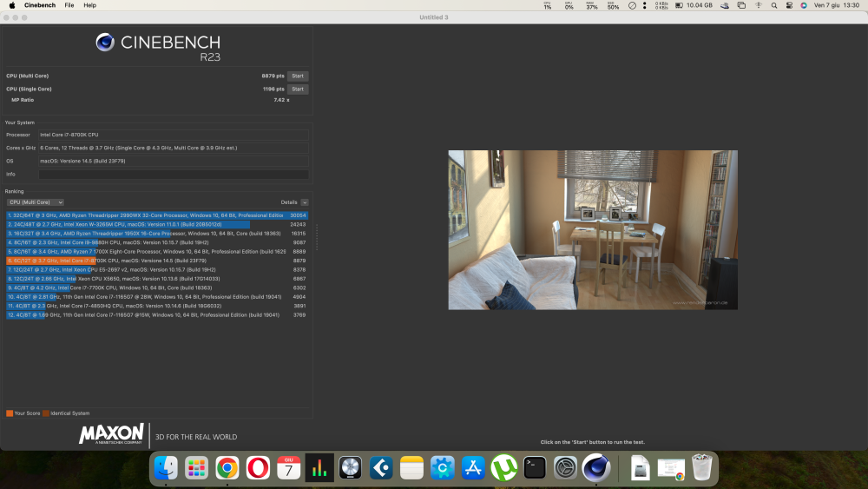
Task: Select ranking row 8 Xeon X5650
Action: 157,279
